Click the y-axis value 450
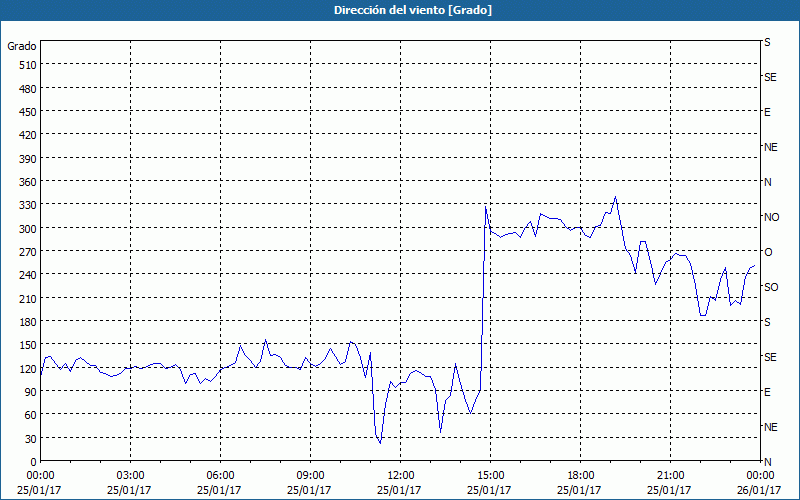The width and height of the screenshot is (800, 500). pos(28,112)
